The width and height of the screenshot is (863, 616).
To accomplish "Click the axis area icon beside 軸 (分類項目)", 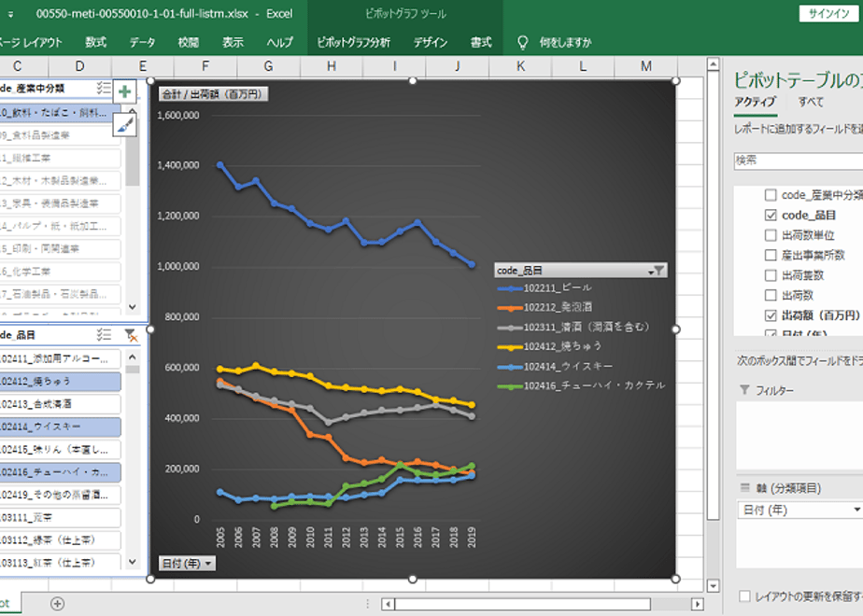I will pyautogui.click(x=744, y=488).
